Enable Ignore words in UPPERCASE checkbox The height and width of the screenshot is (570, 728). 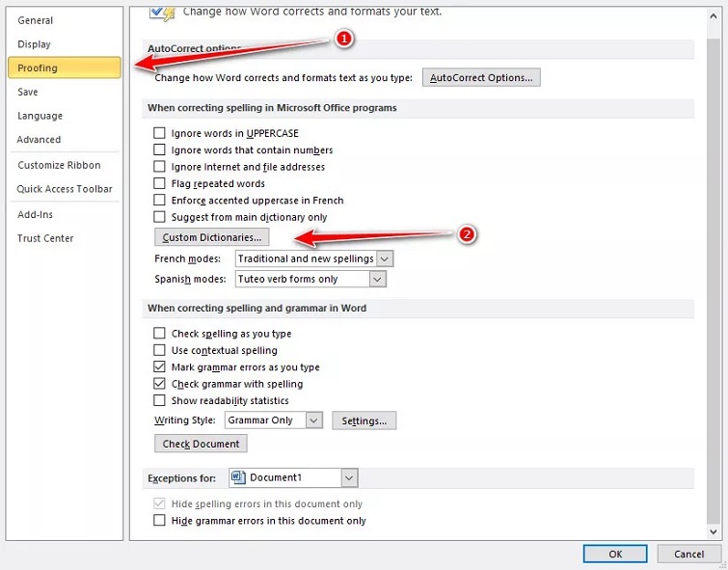coord(160,133)
